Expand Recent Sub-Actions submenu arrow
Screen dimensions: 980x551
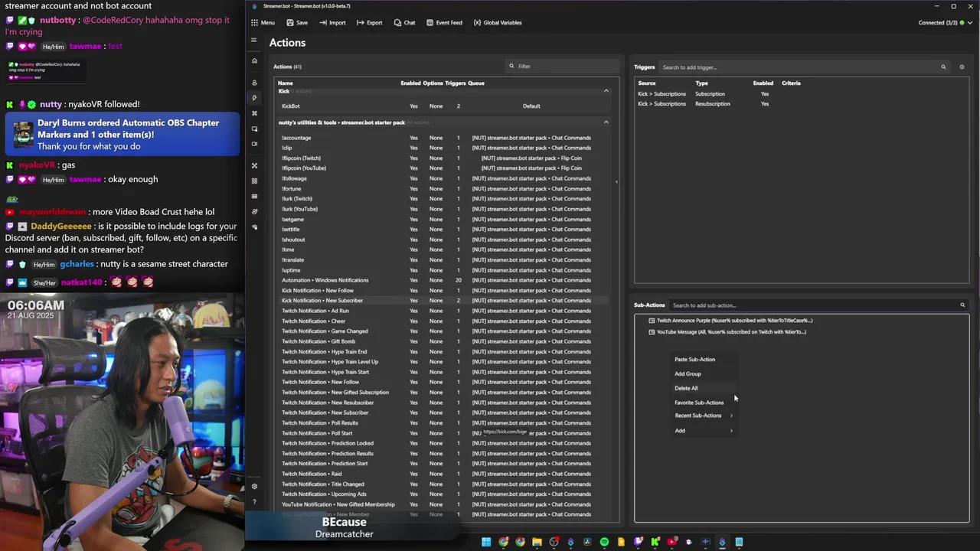(731, 416)
